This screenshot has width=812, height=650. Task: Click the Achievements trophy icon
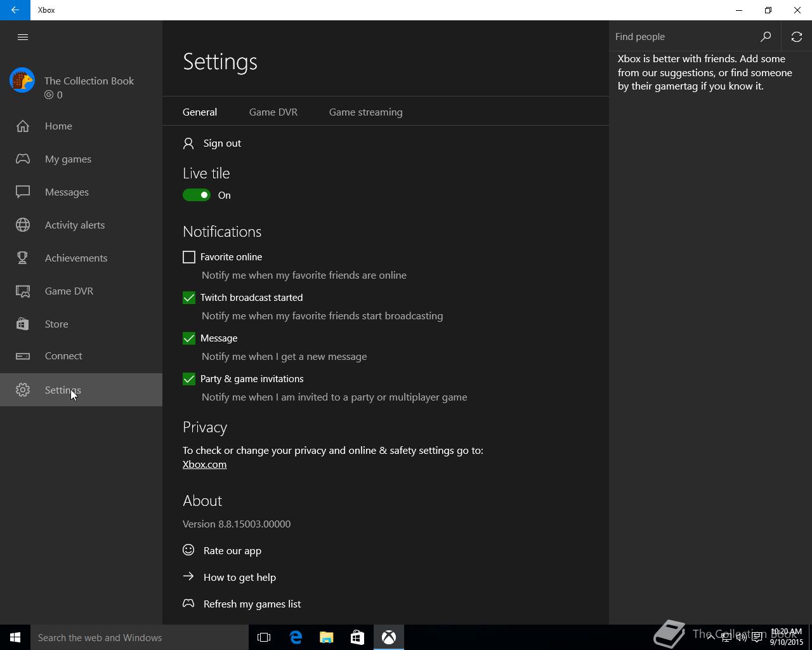click(23, 258)
